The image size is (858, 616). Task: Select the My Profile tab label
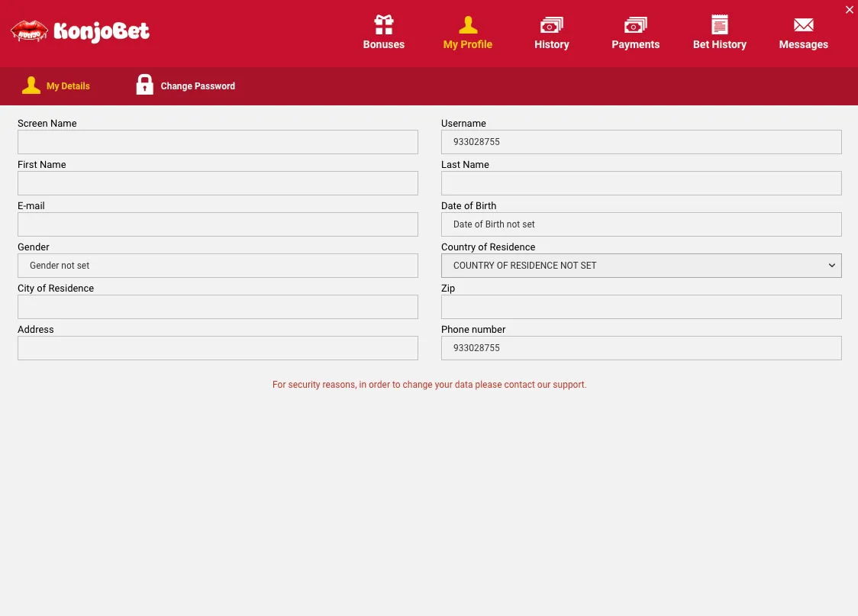pos(468,44)
